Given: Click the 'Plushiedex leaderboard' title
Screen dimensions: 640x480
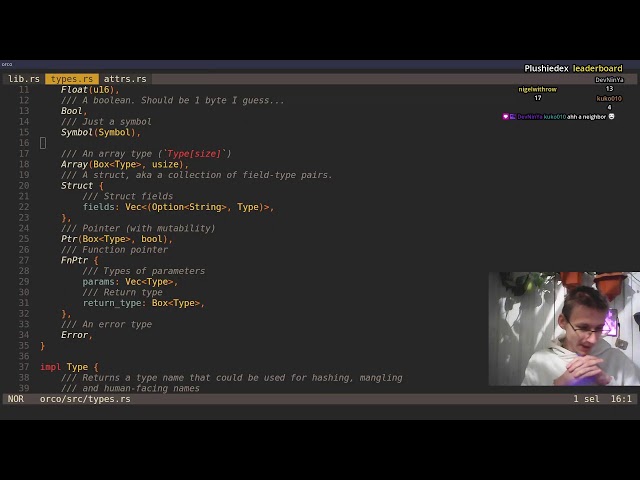Looking at the screenshot, I should (x=573, y=68).
